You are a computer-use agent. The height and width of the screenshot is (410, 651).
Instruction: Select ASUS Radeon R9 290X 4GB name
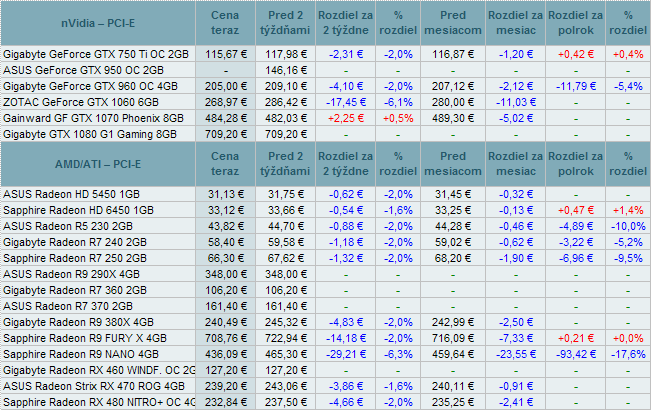[x=71, y=274]
